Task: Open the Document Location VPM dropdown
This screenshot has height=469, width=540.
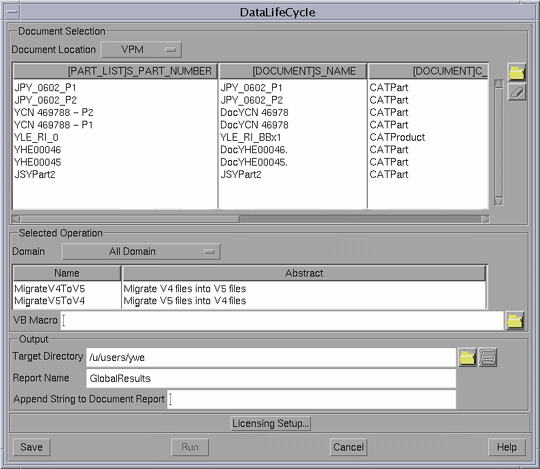Action: coord(141,50)
